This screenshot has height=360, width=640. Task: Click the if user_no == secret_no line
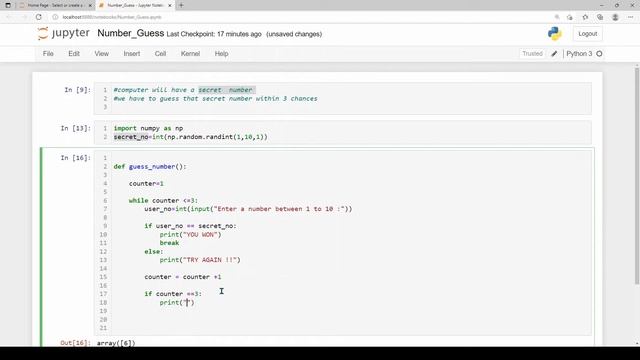click(190, 226)
